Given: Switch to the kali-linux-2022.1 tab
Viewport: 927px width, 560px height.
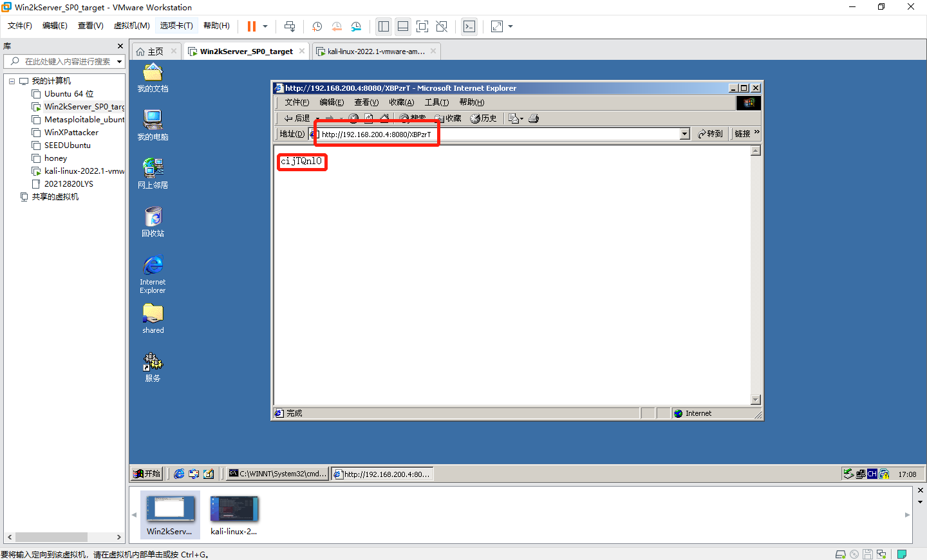Looking at the screenshot, I should [376, 51].
